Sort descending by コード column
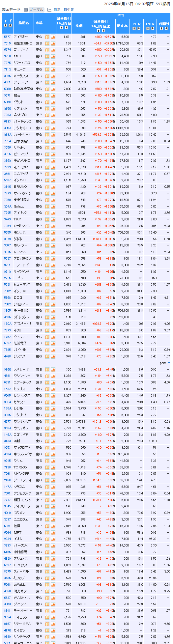 pos(10,25)
